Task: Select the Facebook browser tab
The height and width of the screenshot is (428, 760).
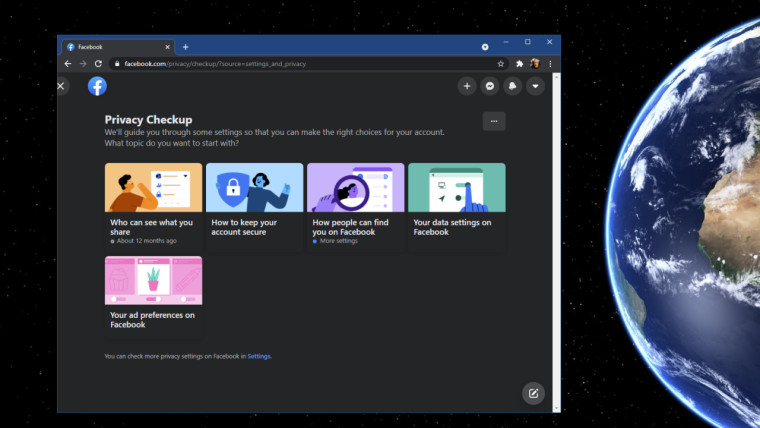Action: [x=115, y=47]
